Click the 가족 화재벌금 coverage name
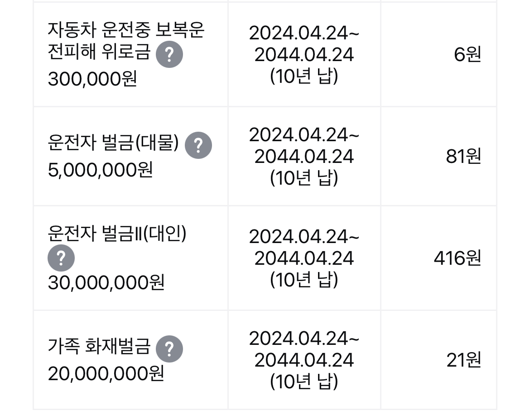This screenshot has height=420, width=530. [x=99, y=348]
